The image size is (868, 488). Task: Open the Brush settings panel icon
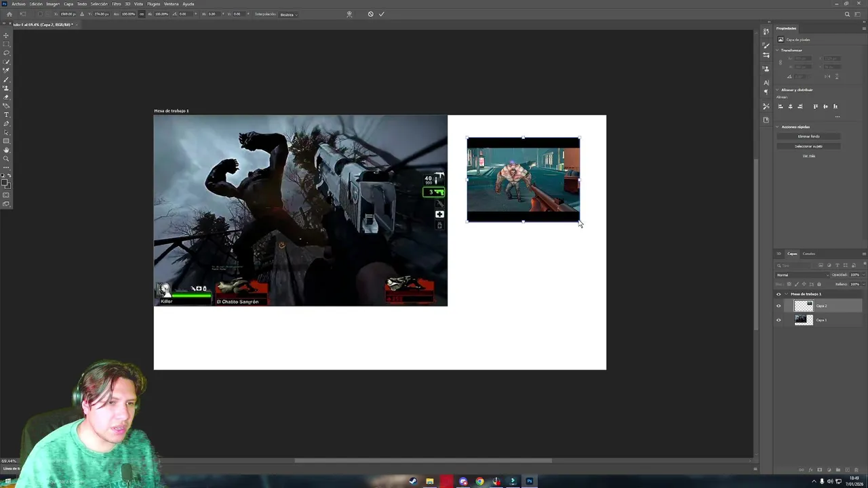(x=766, y=45)
